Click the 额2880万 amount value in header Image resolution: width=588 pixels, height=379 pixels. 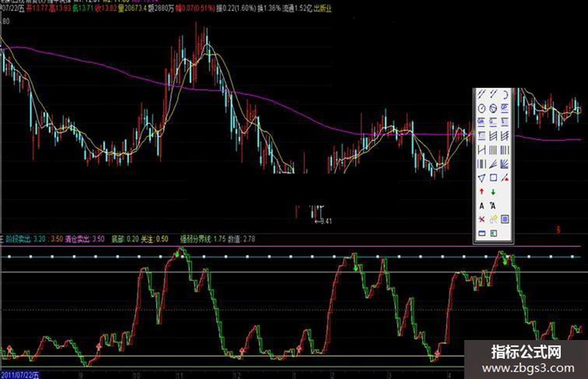[x=161, y=8]
